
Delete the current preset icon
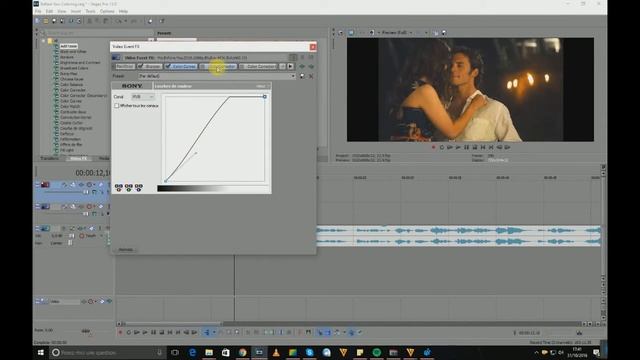point(311,76)
